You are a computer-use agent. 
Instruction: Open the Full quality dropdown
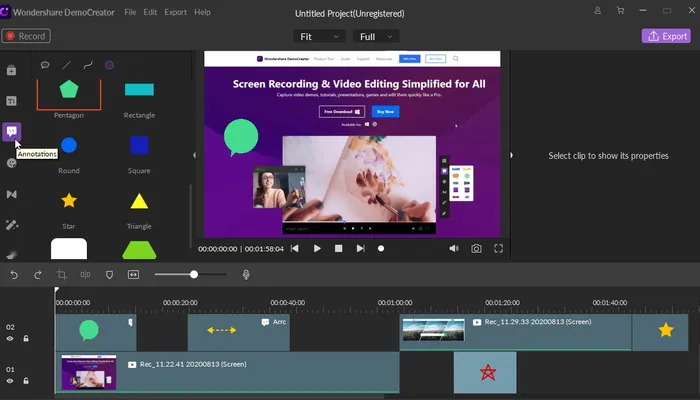point(376,37)
